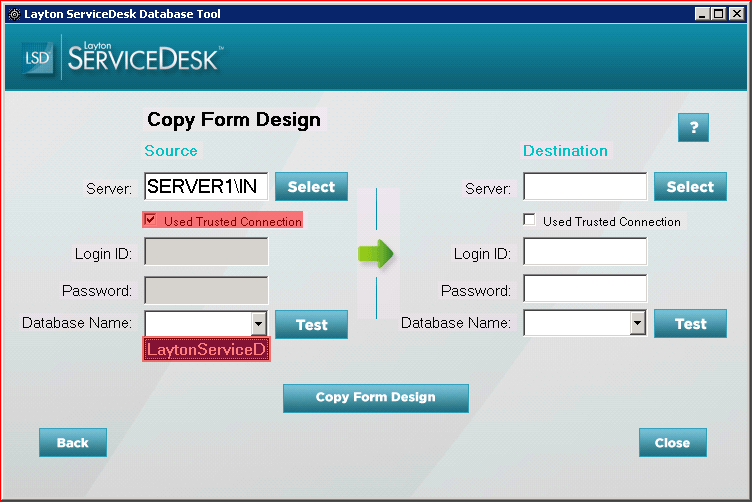Click the Layton ServiceDesk logo text
The image size is (752, 502).
tap(144, 58)
